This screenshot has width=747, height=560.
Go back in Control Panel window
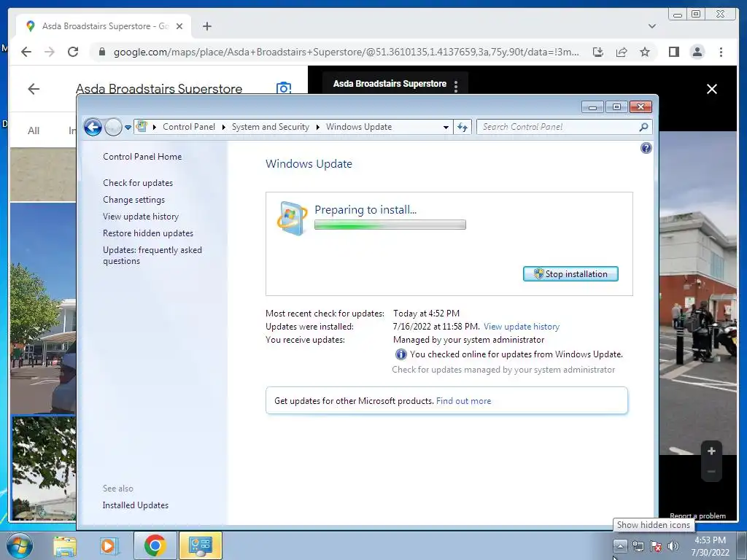[x=93, y=127]
